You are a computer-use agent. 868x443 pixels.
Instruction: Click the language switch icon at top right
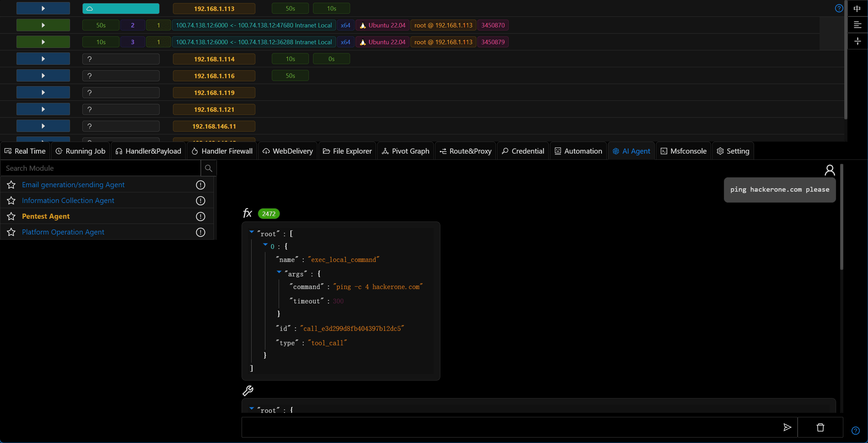[x=857, y=9]
